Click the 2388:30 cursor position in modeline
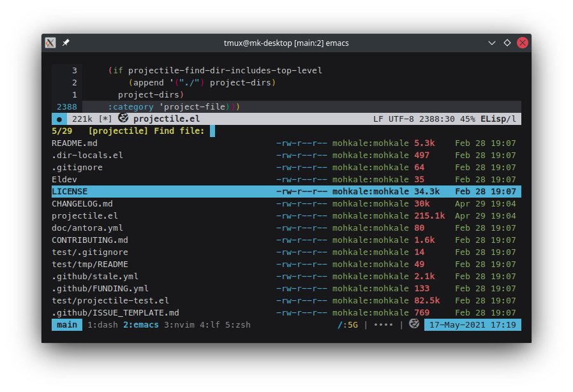573x392 pixels. [437, 119]
